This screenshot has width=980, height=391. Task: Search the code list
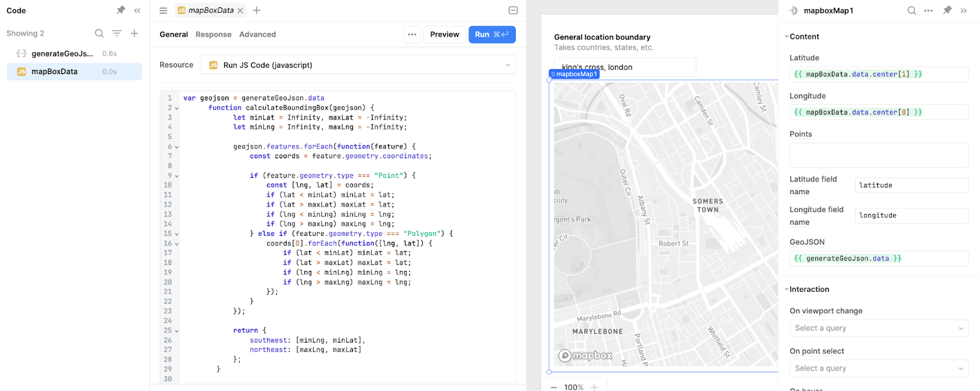99,33
